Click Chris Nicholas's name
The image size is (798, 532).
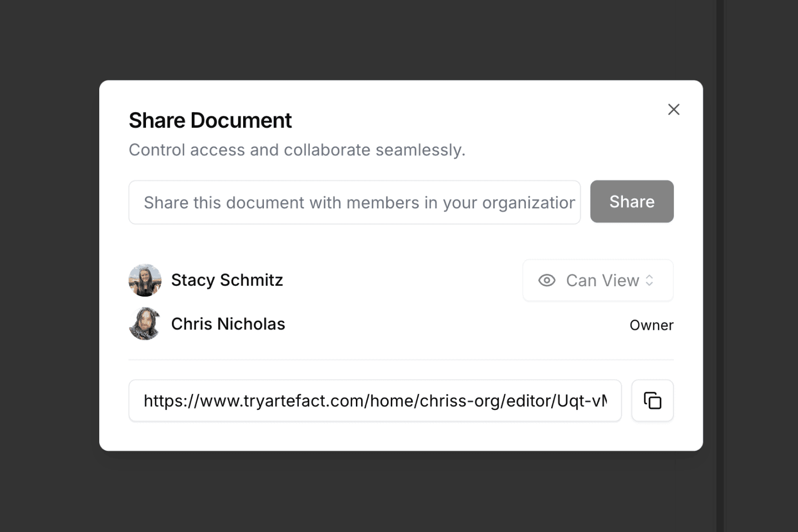click(228, 324)
